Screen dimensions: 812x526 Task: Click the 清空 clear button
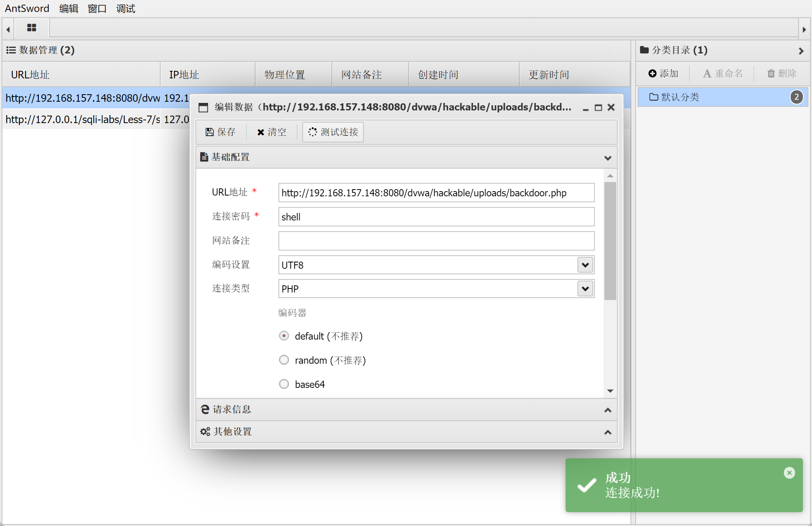click(272, 132)
